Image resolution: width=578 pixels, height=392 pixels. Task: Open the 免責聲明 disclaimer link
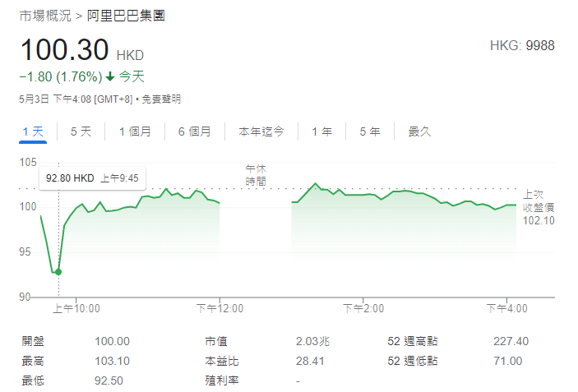pos(161,99)
